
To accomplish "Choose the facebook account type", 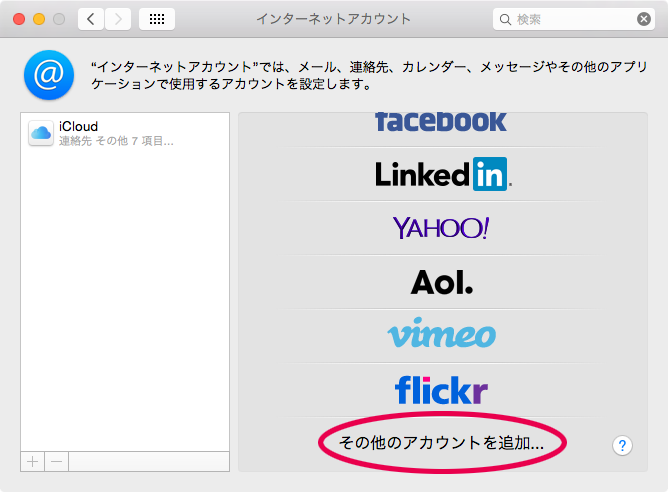I will (441, 123).
